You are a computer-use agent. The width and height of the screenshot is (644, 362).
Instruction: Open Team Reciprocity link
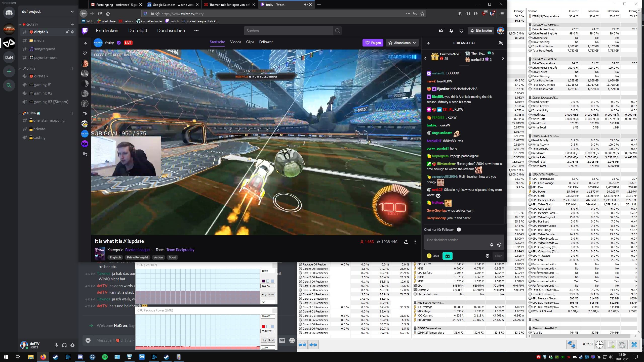tap(180, 250)
